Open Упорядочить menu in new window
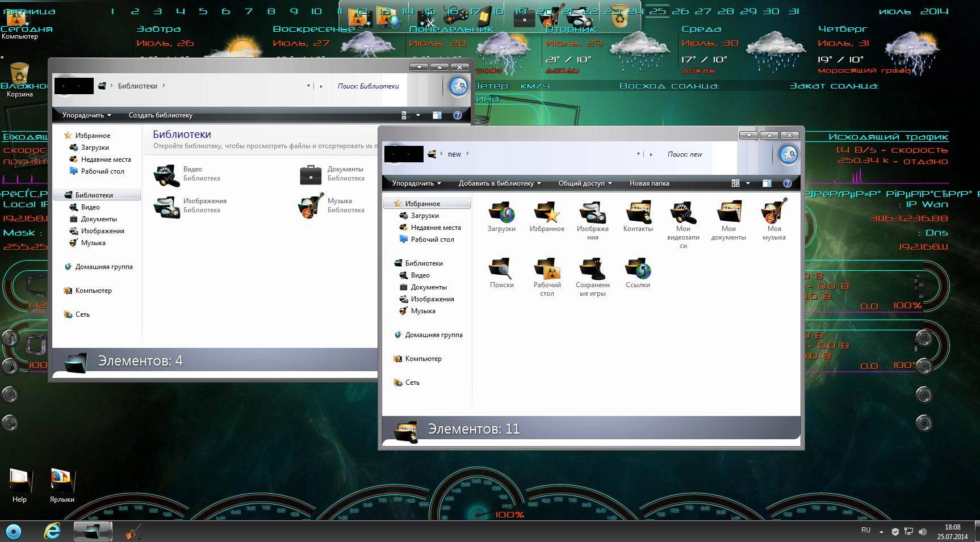980x542 pixels. (416, 183)
